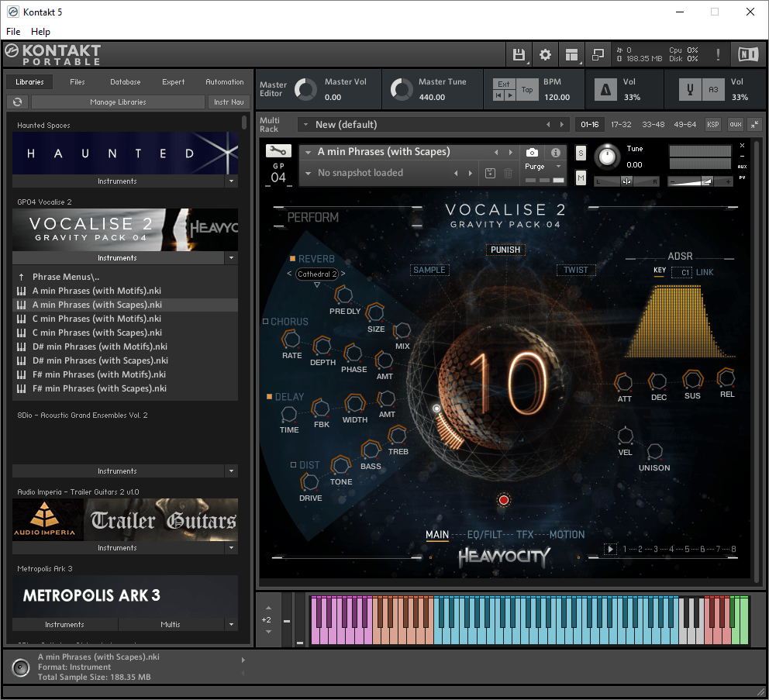Toggle the KSP script button
Screen dimensions: 769x700
tap(712, 125)
